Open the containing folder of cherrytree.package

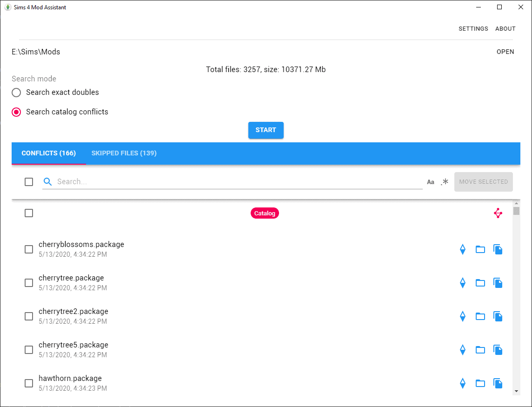pos(480,283)
